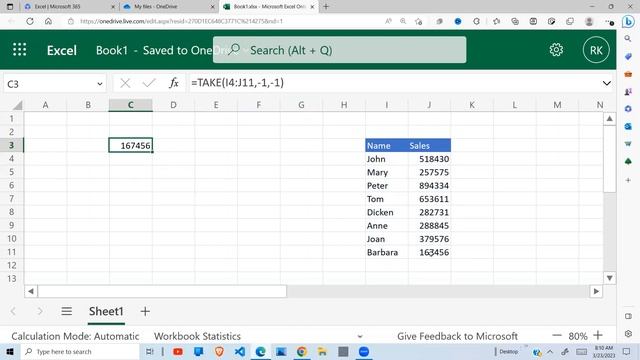This screenshot has height=360, width=640.
Task: Click Give Feedback to Microsoft
Action: pos(457,336)
